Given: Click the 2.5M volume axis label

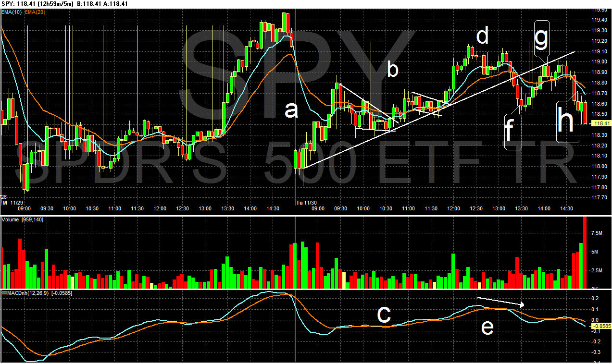Looking at the screenshot, I should 597,270.
